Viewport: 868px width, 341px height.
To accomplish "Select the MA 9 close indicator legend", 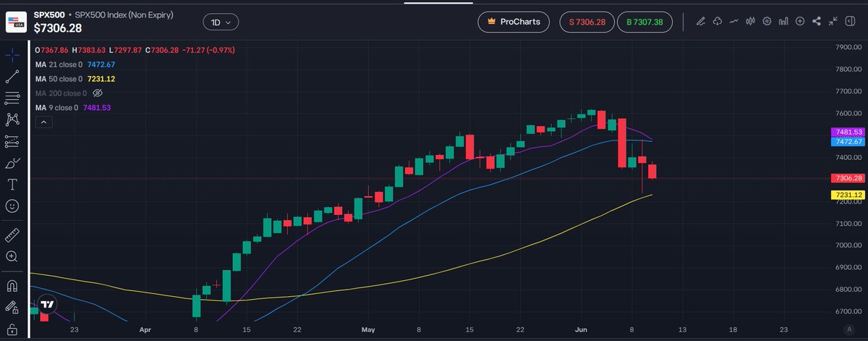I will [x=72, y=108].
